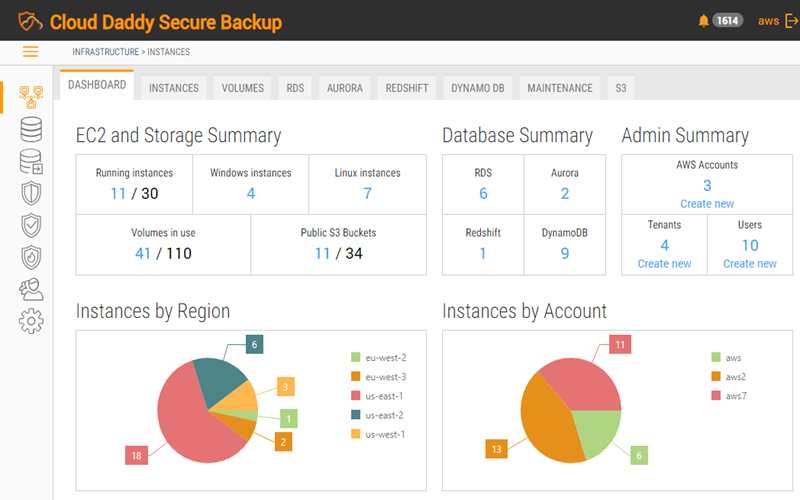Click running instances count 11

point(118,194)
